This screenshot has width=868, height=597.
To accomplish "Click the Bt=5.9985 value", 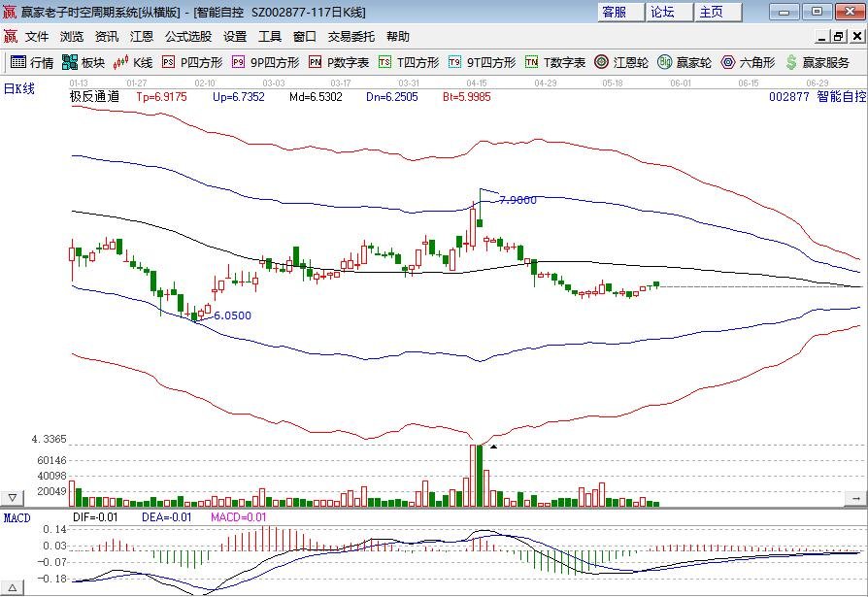I will coord(467,97).
